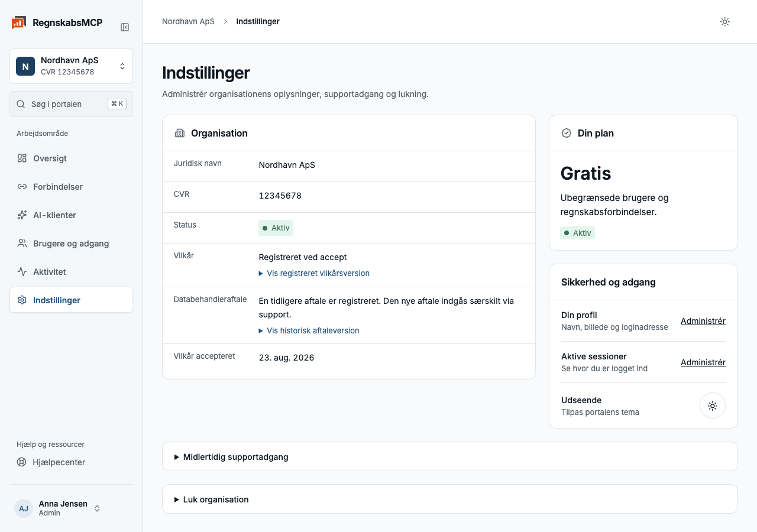
Task: Click the theme sun icon in header
Action: tap(725, 22)
